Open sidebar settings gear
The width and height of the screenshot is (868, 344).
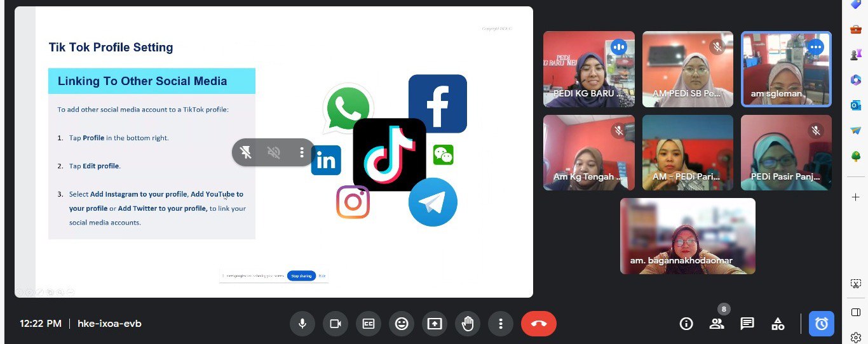[x=855, y=337]
